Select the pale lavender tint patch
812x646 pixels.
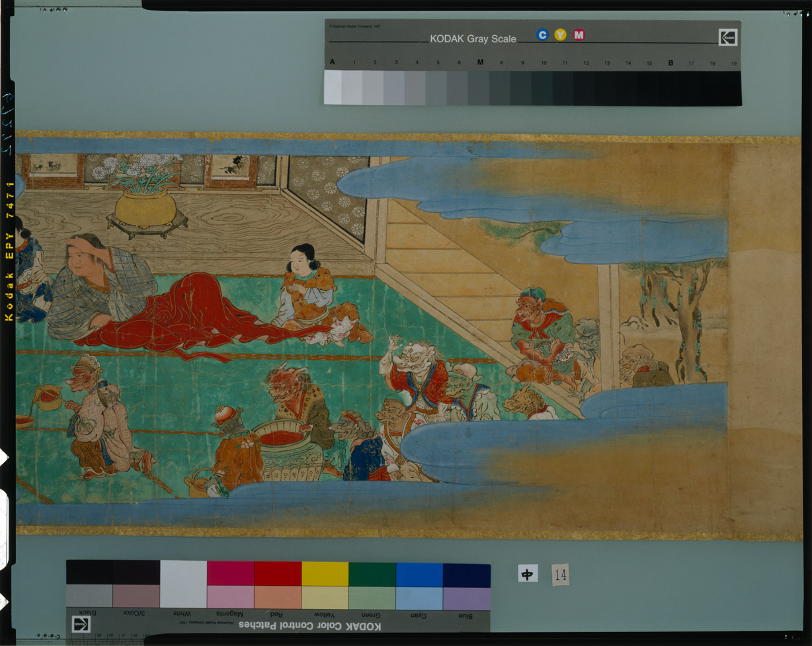tap(467, 598)
